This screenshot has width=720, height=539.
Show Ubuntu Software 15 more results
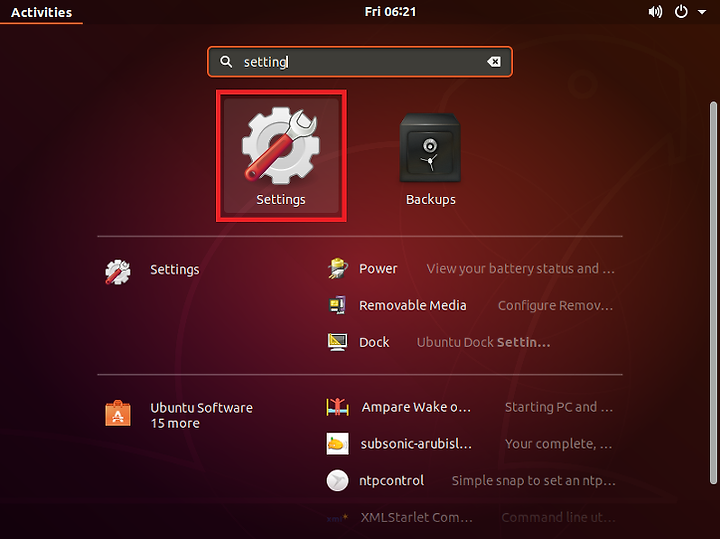pyautogui.click(x=202, y=415)
